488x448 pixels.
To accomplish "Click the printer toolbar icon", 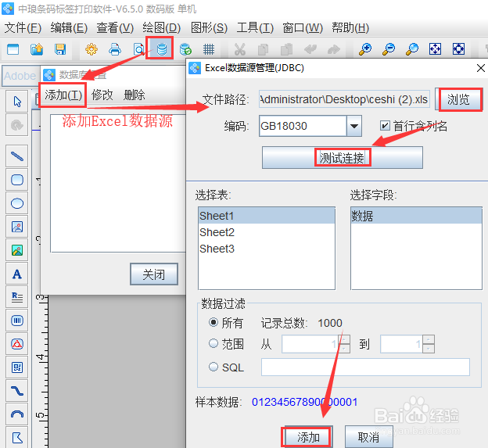I will tap(115, 49).
